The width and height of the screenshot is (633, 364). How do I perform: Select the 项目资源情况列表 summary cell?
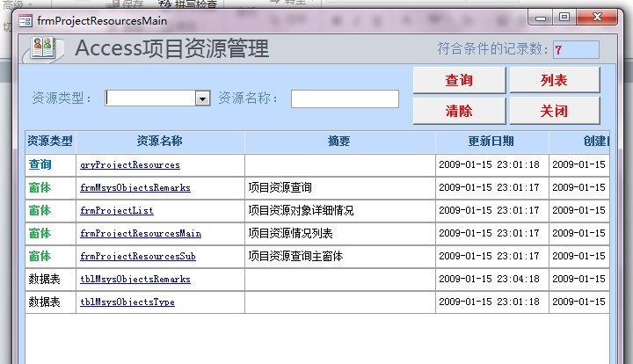339,233
